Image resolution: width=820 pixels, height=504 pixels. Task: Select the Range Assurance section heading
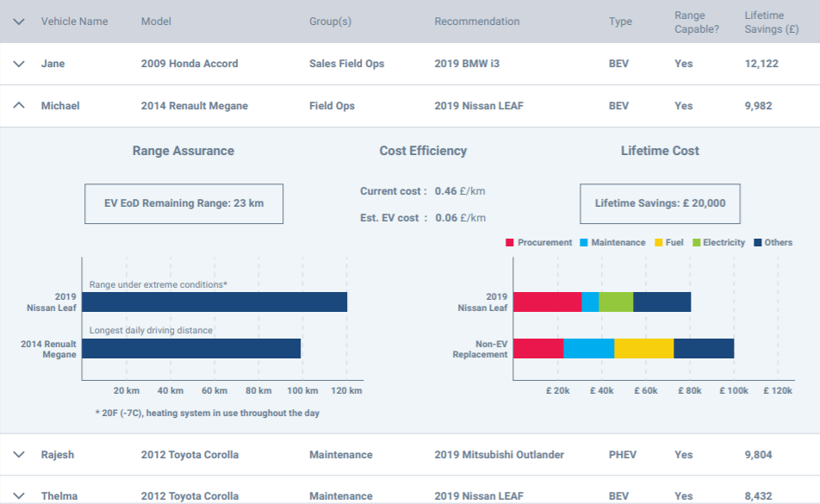tap(183, 150)
